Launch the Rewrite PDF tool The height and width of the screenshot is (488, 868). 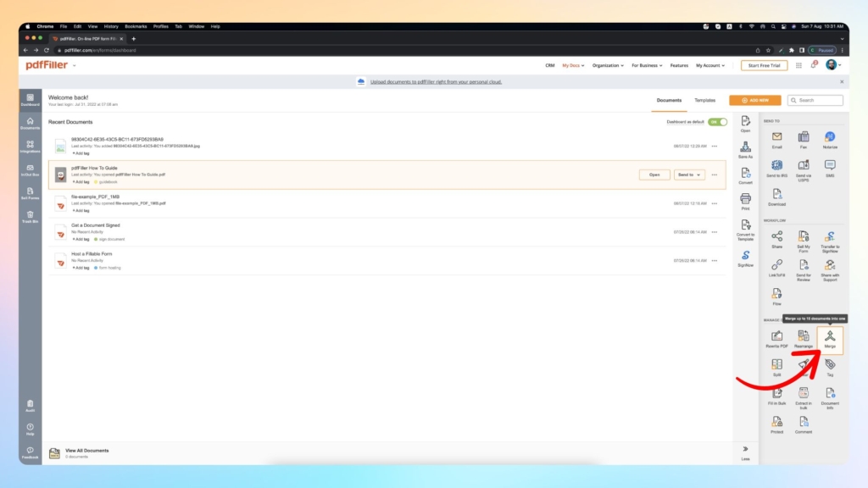click(776, 339)
